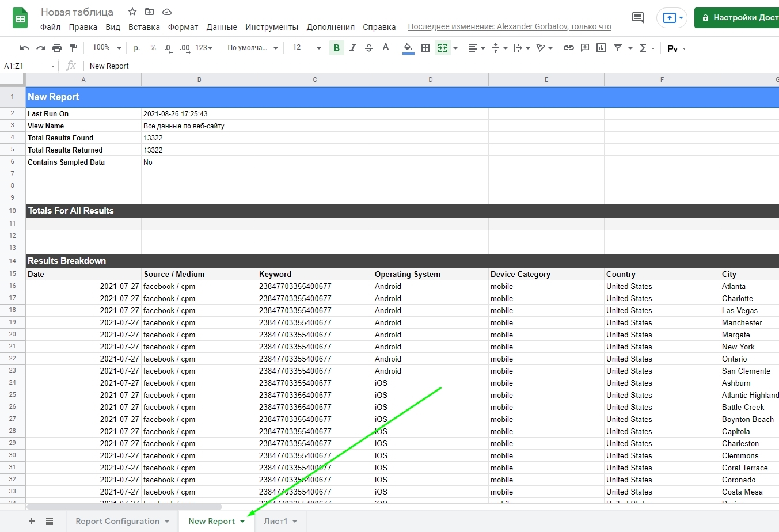
Task: Print the spreadsheet
Action: pyautogui.click(x=57, y=48)
